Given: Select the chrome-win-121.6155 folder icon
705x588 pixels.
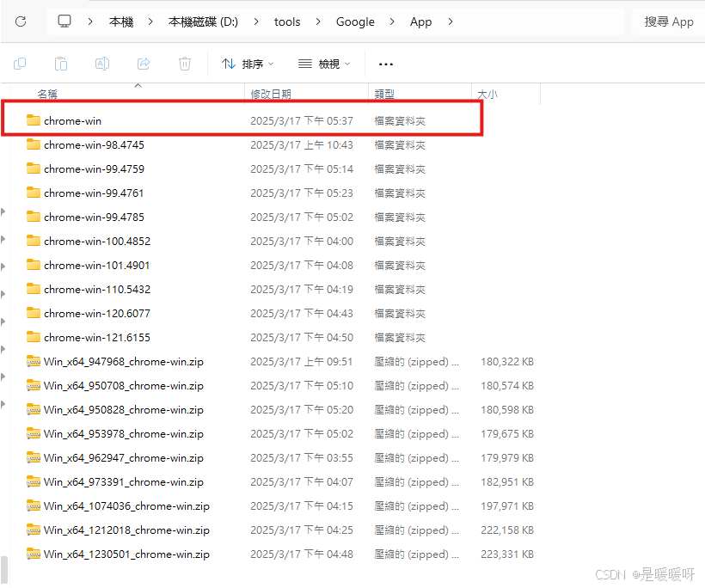Looking at the screenshot, I should click(x=34, y=337).
